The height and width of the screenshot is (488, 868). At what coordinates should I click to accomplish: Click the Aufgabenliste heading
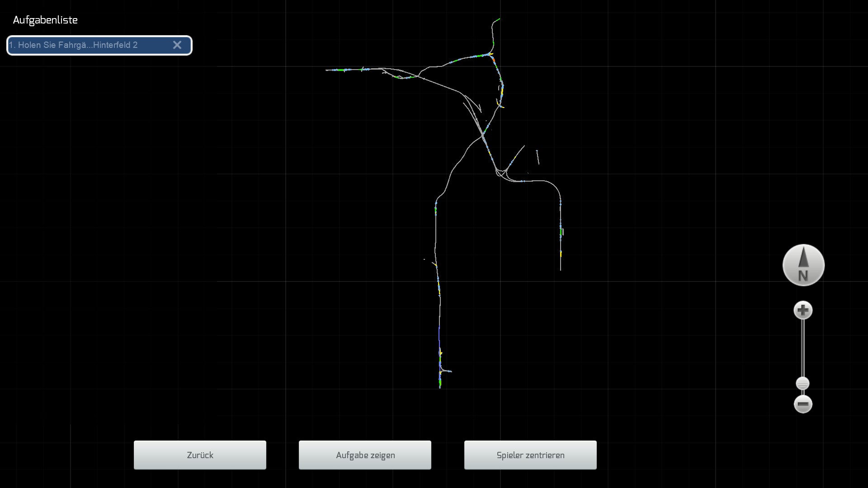pyautogui.click(x=45, y=20)
